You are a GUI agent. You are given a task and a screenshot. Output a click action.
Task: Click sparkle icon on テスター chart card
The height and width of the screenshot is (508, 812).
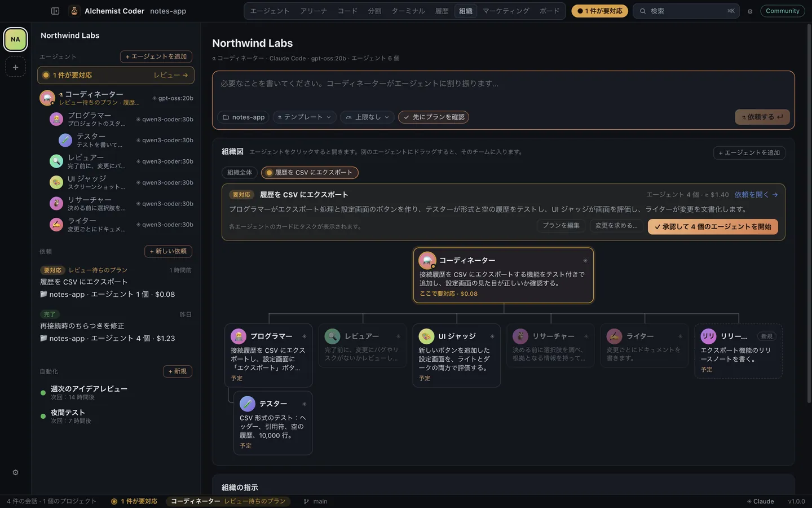pyautogui.click(x=304, y=404)
